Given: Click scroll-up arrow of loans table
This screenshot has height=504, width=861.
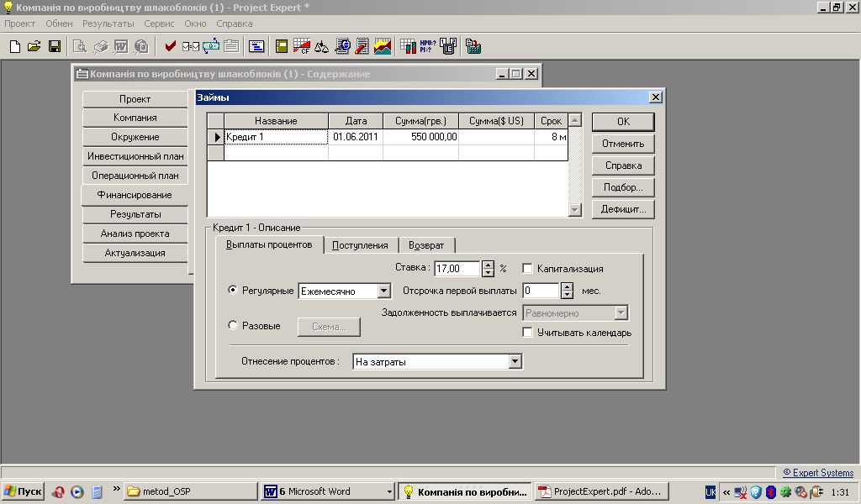Looking at the screenshot, I should (575, 120).
